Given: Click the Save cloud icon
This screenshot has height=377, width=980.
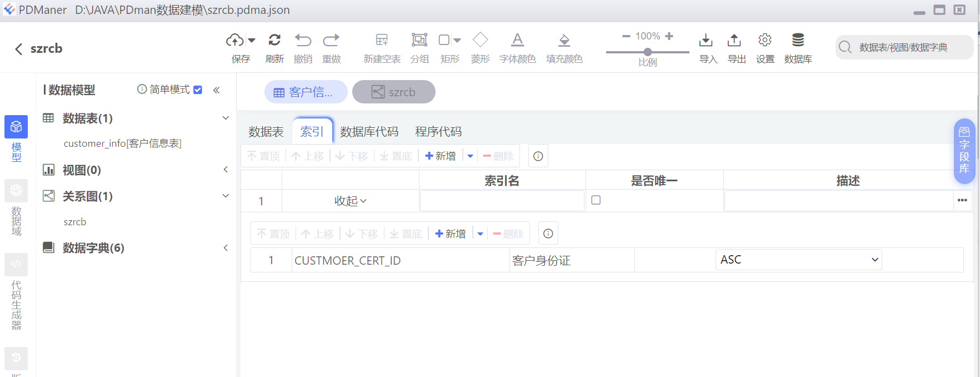Looking at the screenshot, I should [234, 40].
